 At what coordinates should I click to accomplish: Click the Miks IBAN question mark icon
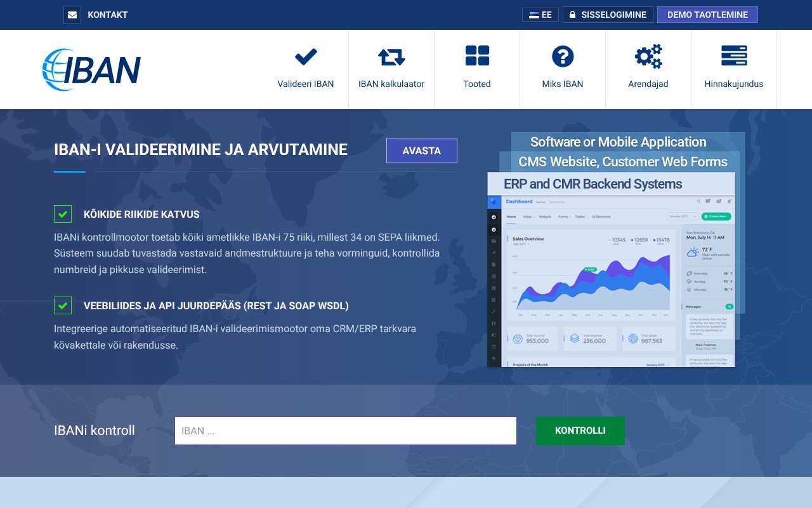[563, 56]
